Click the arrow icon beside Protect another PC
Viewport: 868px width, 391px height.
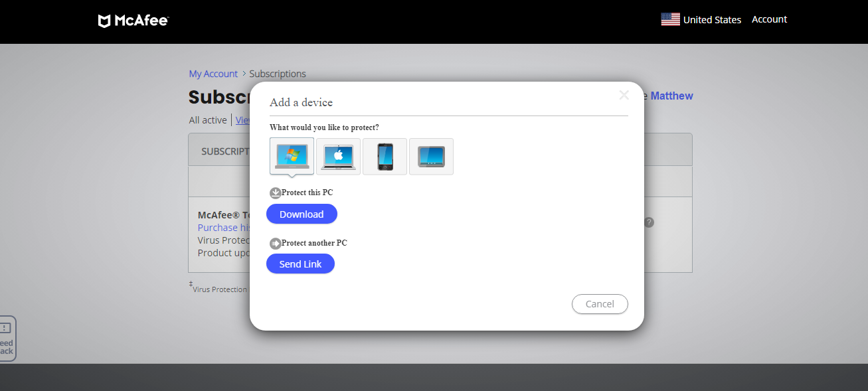click(276, 244)
